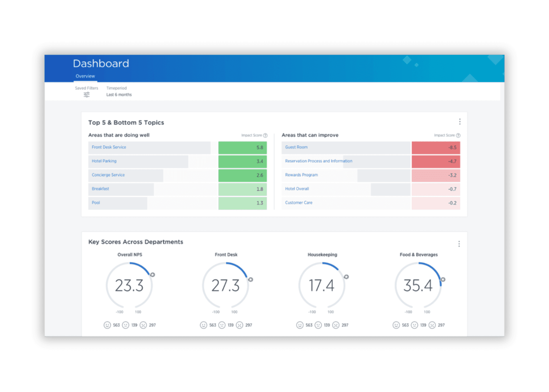Screen dimensions: 549x392
Task: Open the kebab menu on Top 5 & Bottom 5 Topics
Action: pyautogui.click(x=460, y=122)
